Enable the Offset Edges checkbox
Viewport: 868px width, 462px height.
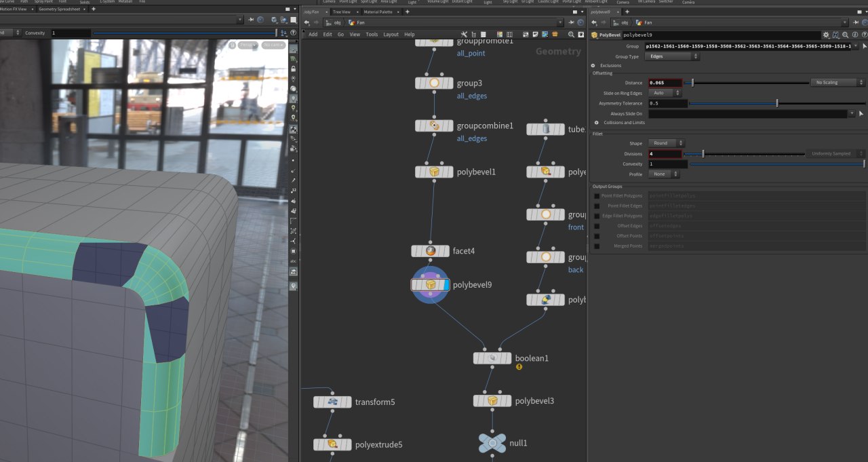[x=597, y=226]
